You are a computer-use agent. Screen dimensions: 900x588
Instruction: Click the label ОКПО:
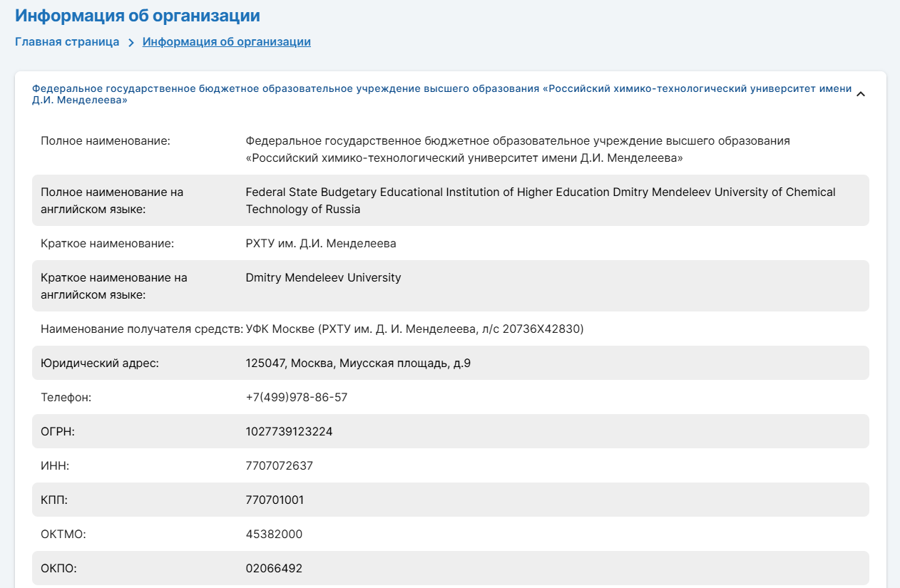click(58, 569)
